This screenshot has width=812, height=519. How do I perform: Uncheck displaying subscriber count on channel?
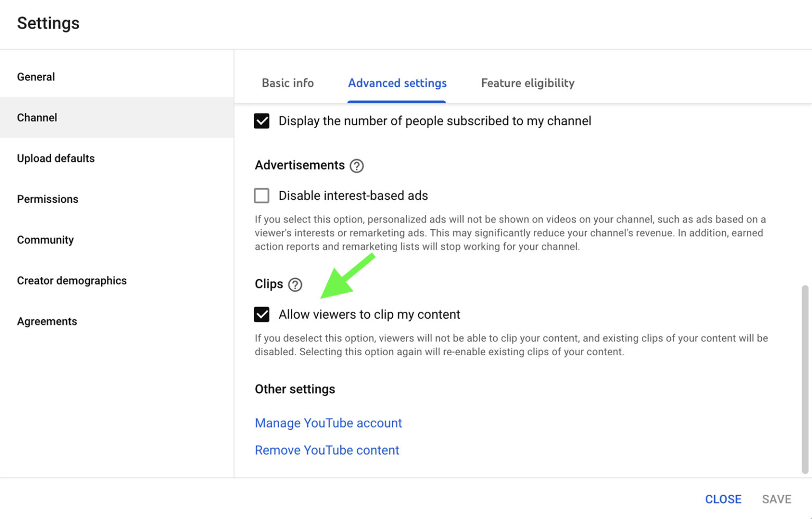pyautogui.click(x=262, y=121)
